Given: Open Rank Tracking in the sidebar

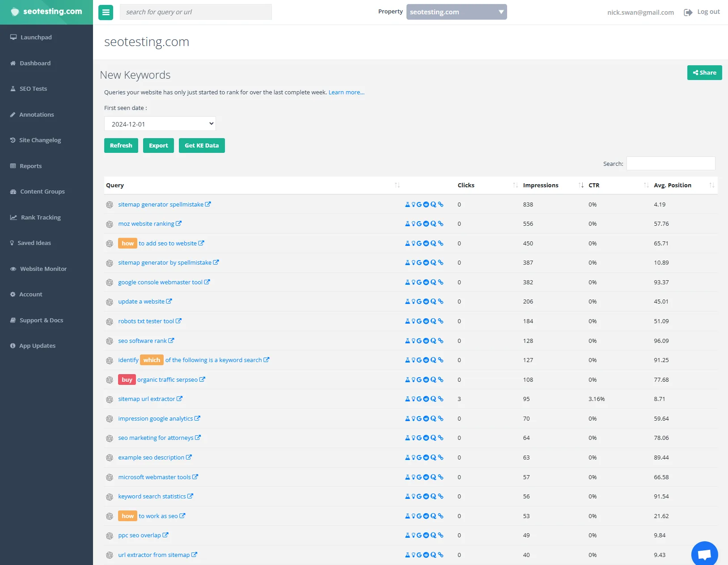Looking at the screenshot, I should coord(41,218).
